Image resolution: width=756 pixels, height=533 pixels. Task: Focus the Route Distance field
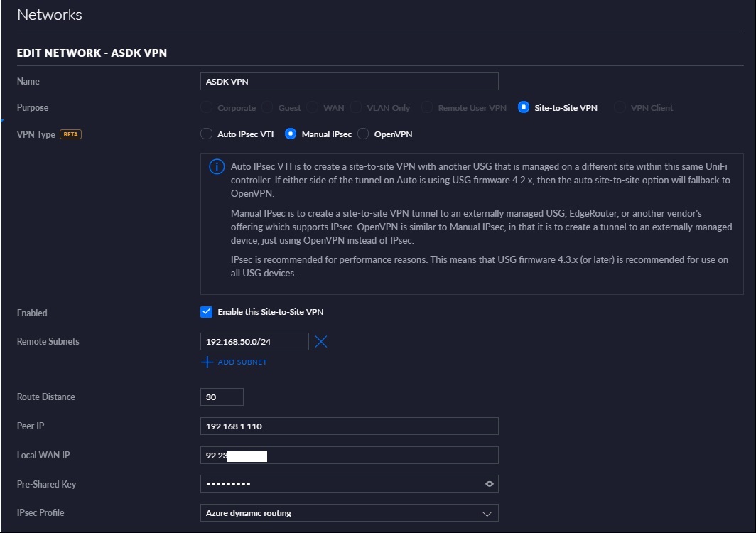(x=222, y=397)
